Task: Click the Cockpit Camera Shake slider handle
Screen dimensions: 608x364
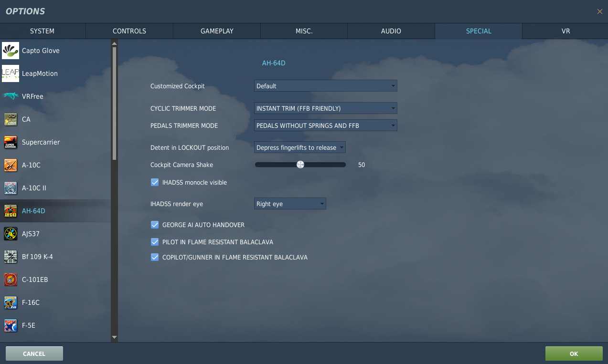Action: pos(300,165)
